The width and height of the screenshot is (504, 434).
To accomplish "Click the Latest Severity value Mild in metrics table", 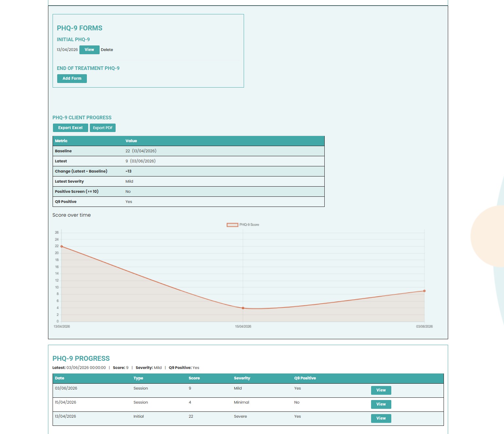I will coord(129,181).
